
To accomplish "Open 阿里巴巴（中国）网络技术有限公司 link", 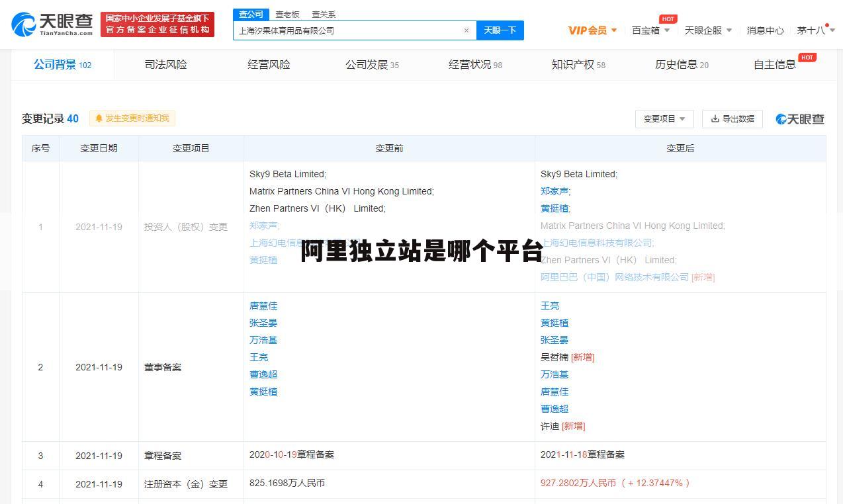I will (615, 277).
